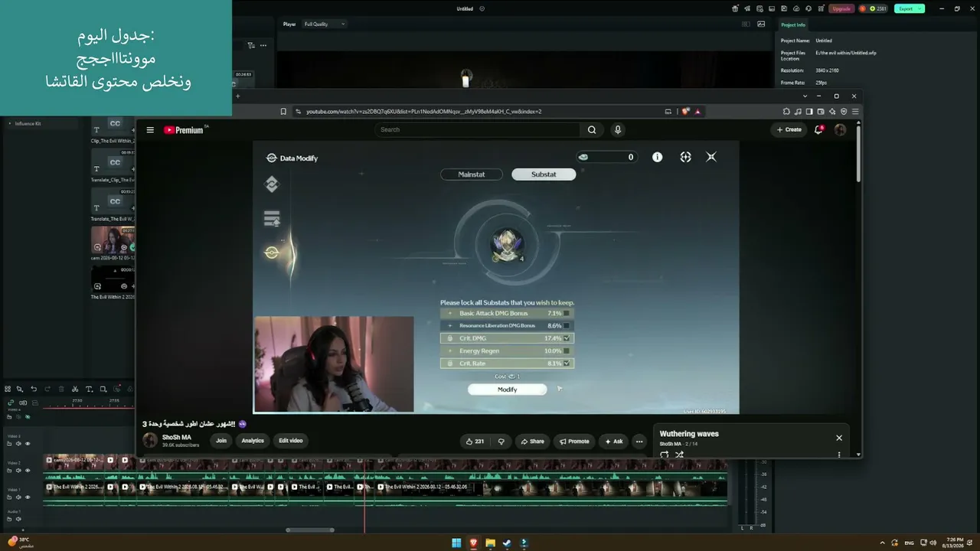Open the Full Quality player dropdown
This screenshot has height=551, width=980.
pyautogui.click(x=325, y=24)
